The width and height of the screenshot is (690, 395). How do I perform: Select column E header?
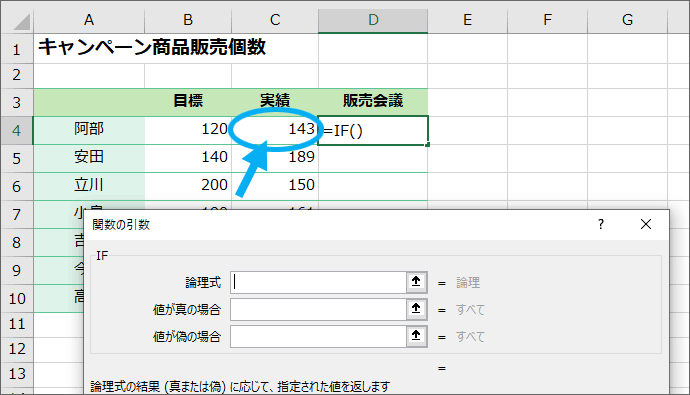pos(467,20)
